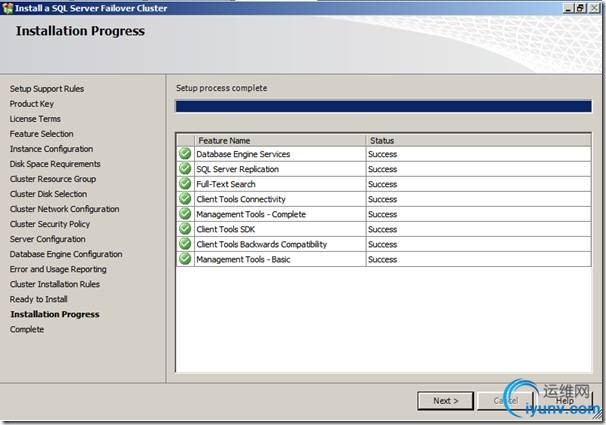This screenshot has height=425, width=606.
Task: Select the Client Tools Connectivity feature name
Action: (x=241, y=199)
